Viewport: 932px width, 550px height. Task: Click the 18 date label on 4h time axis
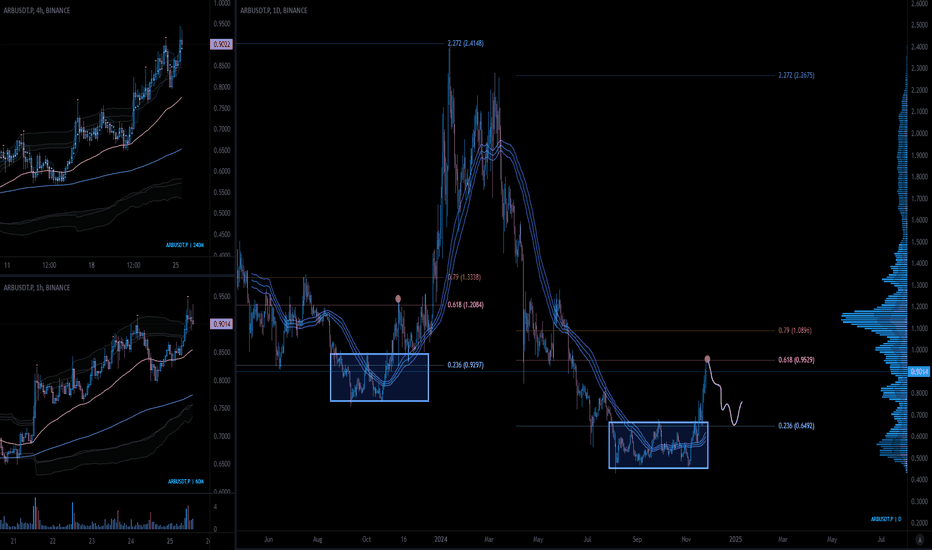(x=92, y=265)
